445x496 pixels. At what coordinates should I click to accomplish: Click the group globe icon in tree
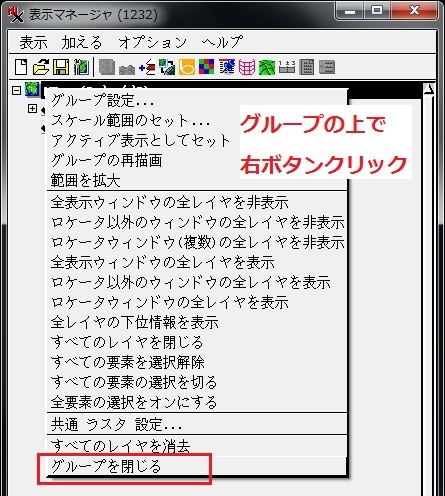[x=32, y=90]
